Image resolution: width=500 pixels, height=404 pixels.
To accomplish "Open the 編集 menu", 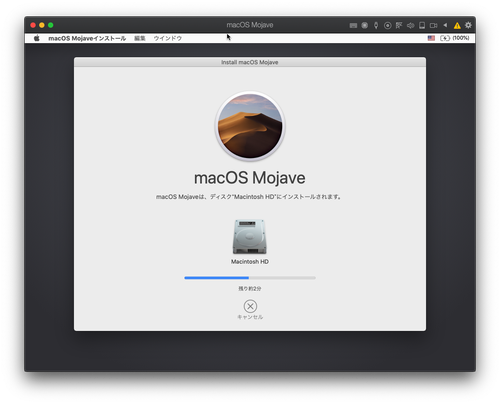I will (x=140, y=38).
